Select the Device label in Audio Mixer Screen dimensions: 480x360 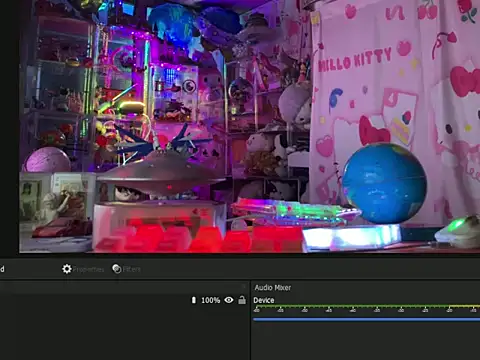264,300
